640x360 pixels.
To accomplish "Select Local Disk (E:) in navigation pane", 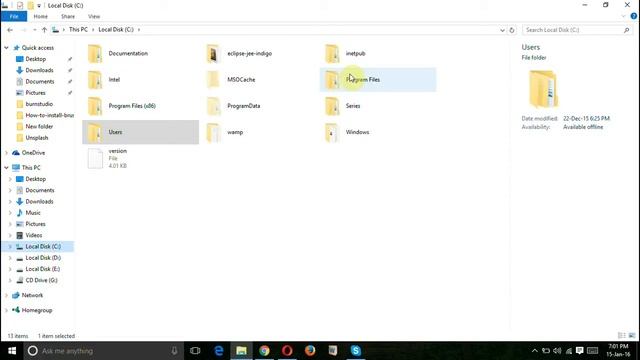I will coord(42,269).
